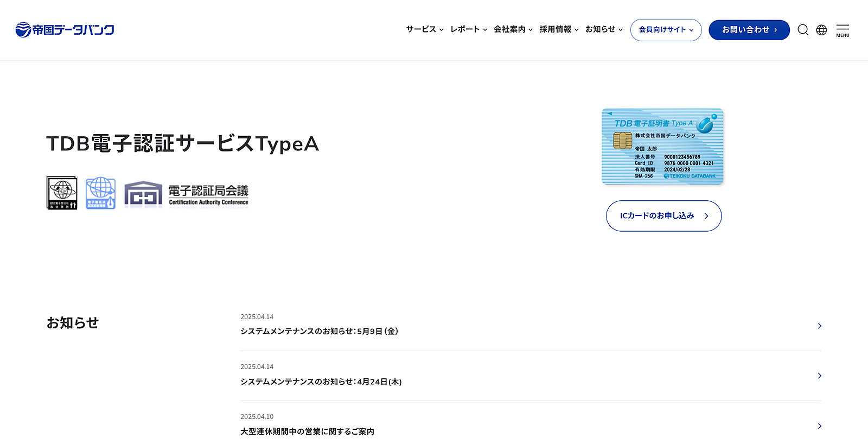Click the TDB電子認証サービスTypeA heading

click(183, 144)
